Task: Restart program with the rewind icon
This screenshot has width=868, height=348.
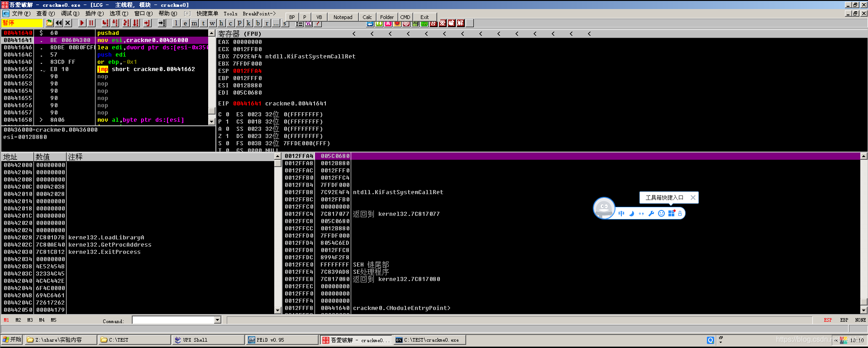Action: [x=59, y=23]
